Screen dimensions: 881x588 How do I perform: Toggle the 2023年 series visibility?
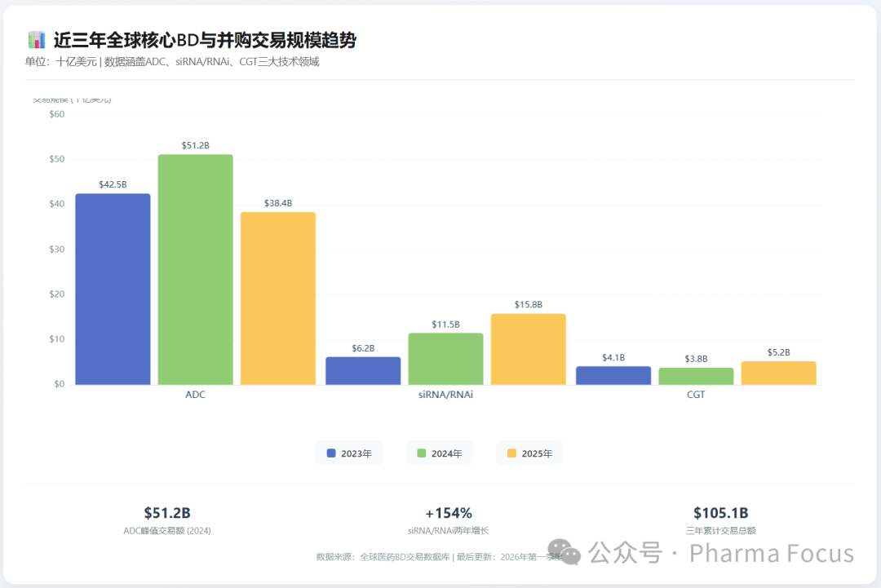point(350,453)
